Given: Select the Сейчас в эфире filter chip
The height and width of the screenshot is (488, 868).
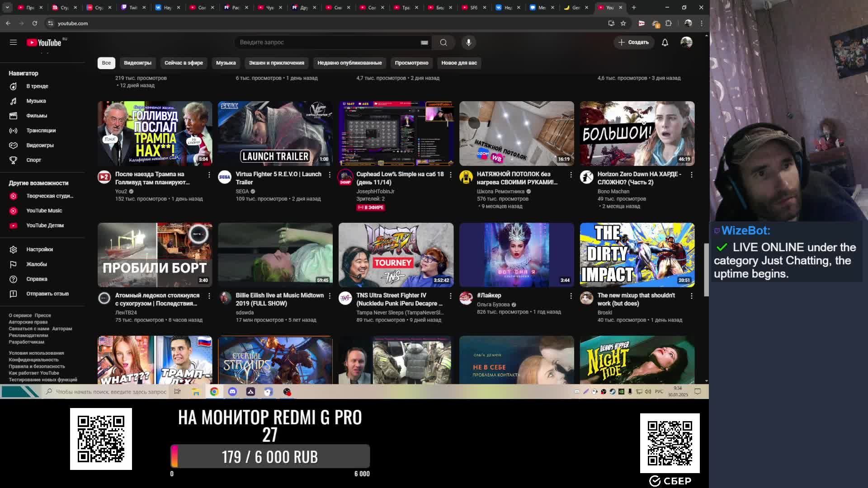Looking at the screenshot, I should (184, 63).
